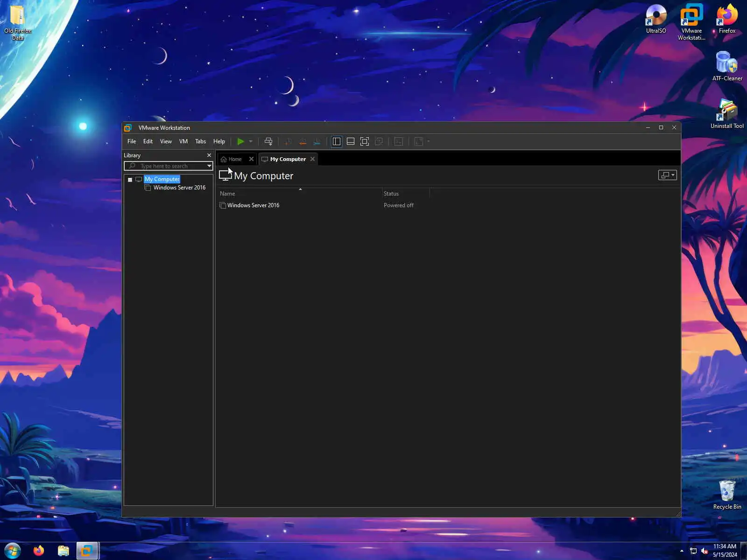
Task: Open the View menu
Action: click(166, 141)
